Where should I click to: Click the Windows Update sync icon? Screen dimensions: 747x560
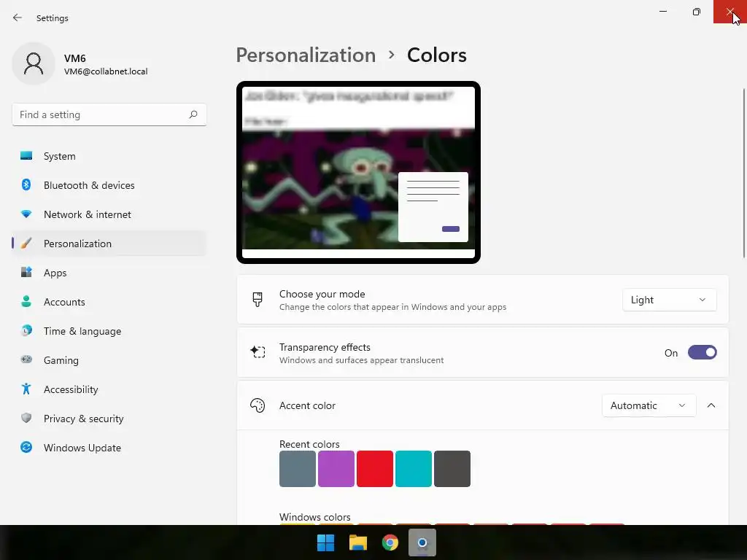click(x=26, y=447)
